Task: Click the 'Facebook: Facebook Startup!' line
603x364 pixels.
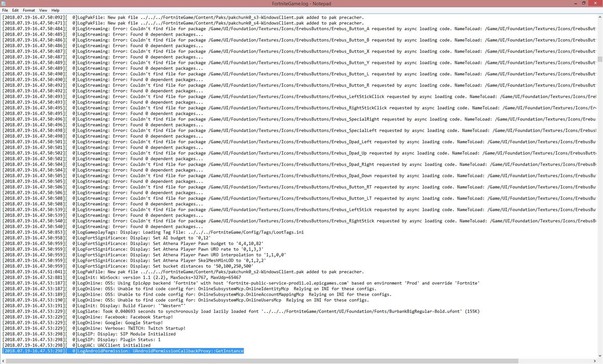Action: [x=88, y=316]
